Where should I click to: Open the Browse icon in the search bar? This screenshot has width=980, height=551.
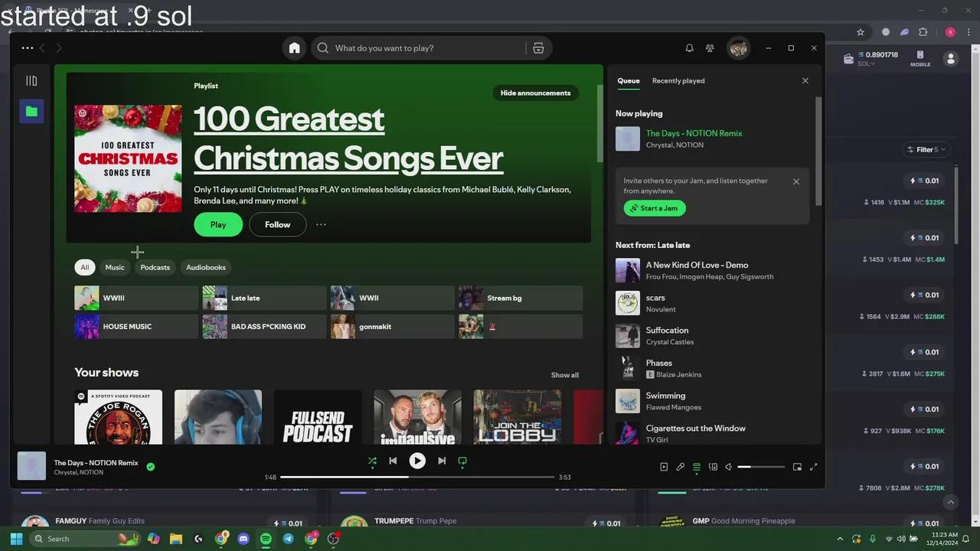point(538,48)
